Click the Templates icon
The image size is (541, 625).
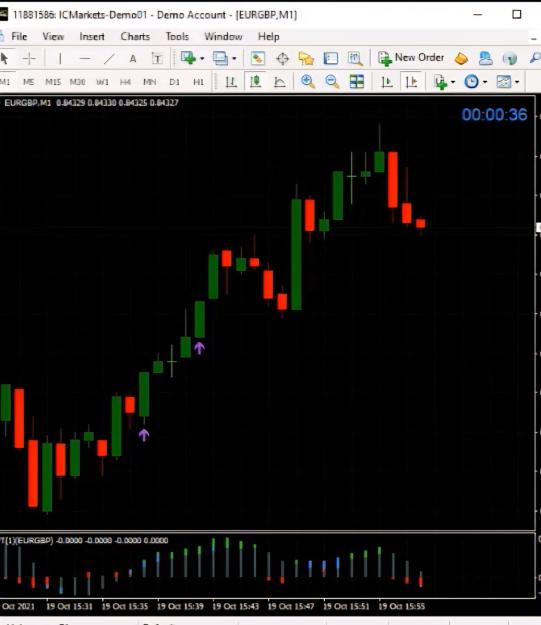[x=504, y=82]
